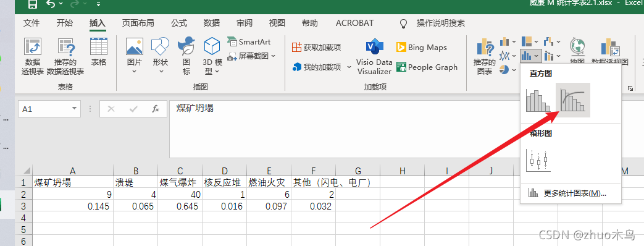Open 推荐的图表 (Recommended Charts)
This screenshot has height=246, width=644.
coord(485,57)
